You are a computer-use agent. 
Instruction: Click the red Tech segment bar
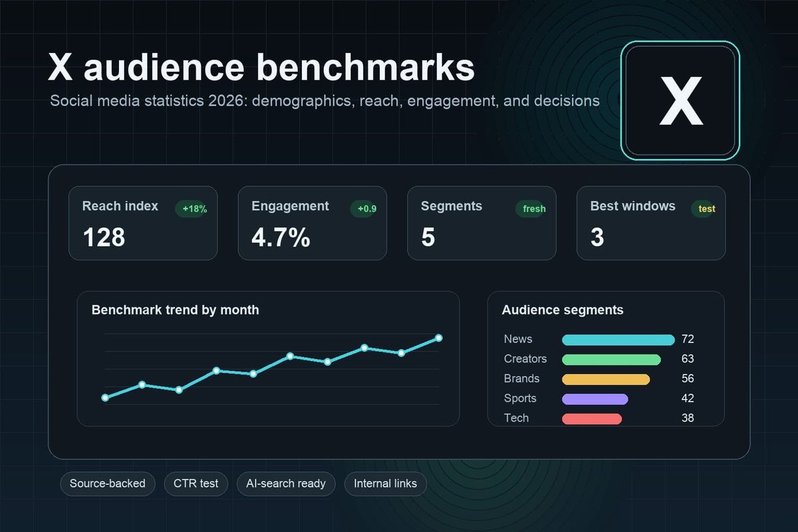(x=592, y=419)
